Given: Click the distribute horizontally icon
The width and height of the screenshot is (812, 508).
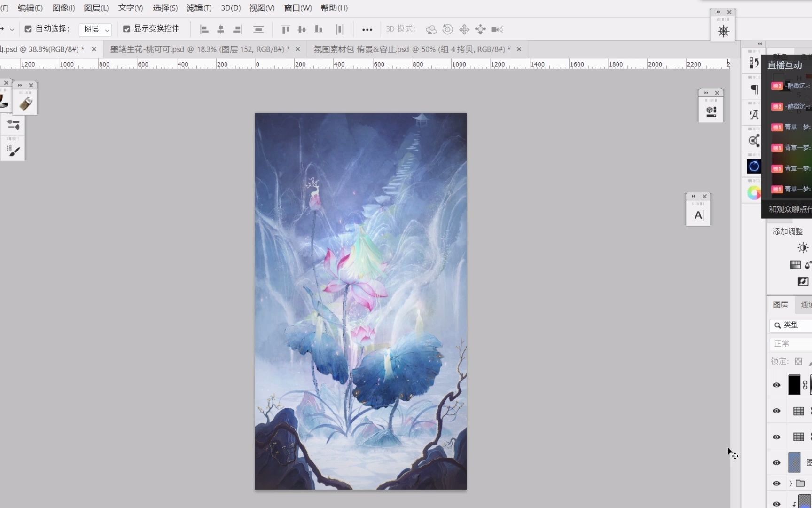Looking at the screenshot, I should click(x=340, y=30).
